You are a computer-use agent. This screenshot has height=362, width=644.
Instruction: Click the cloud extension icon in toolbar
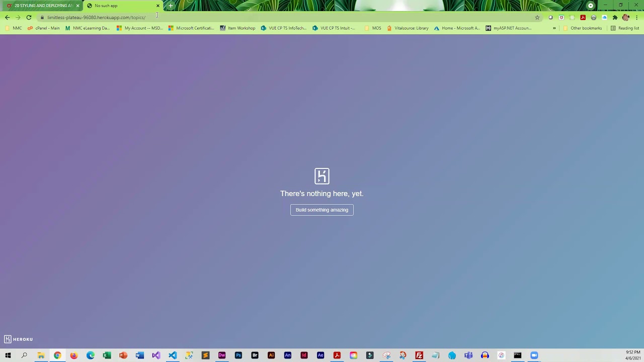click(x=604, y=17)
